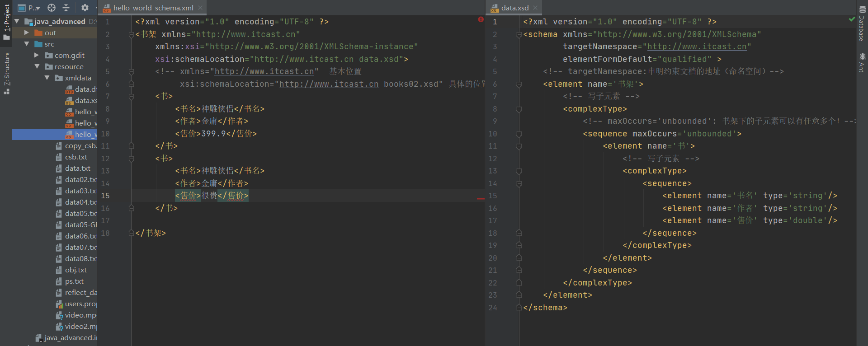This screenshot has width=868, height=346.
Task: Open the Structure tool window
Action: (6, 72)
